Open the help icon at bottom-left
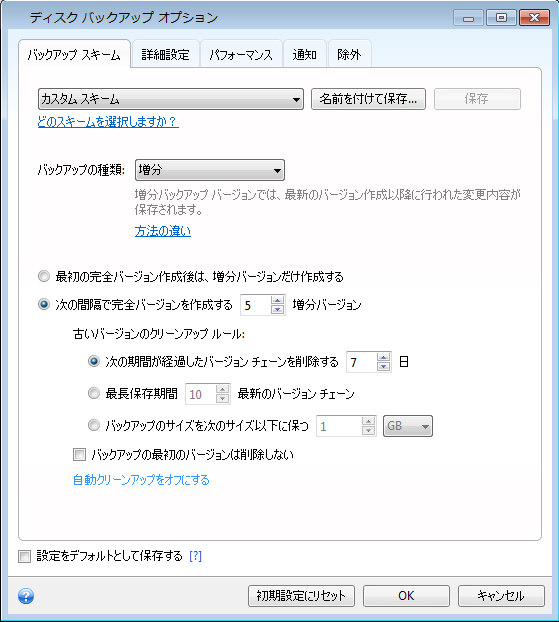 pos(26,596)
